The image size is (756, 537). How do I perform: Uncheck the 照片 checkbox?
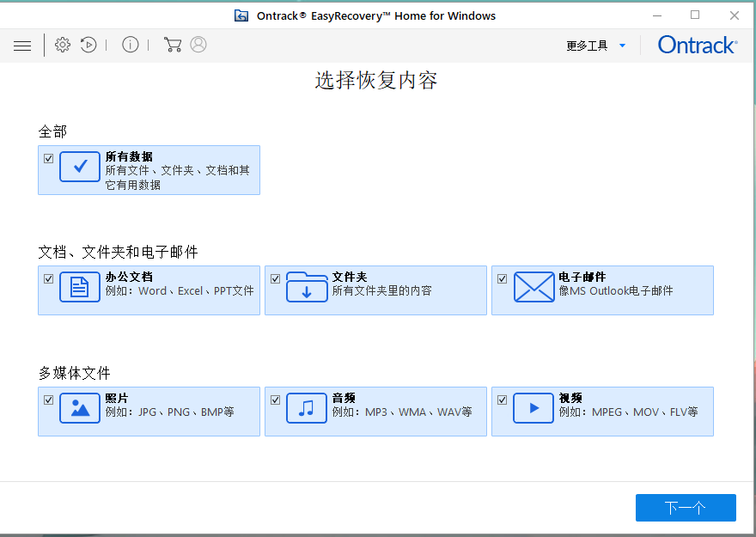(48, 400)
